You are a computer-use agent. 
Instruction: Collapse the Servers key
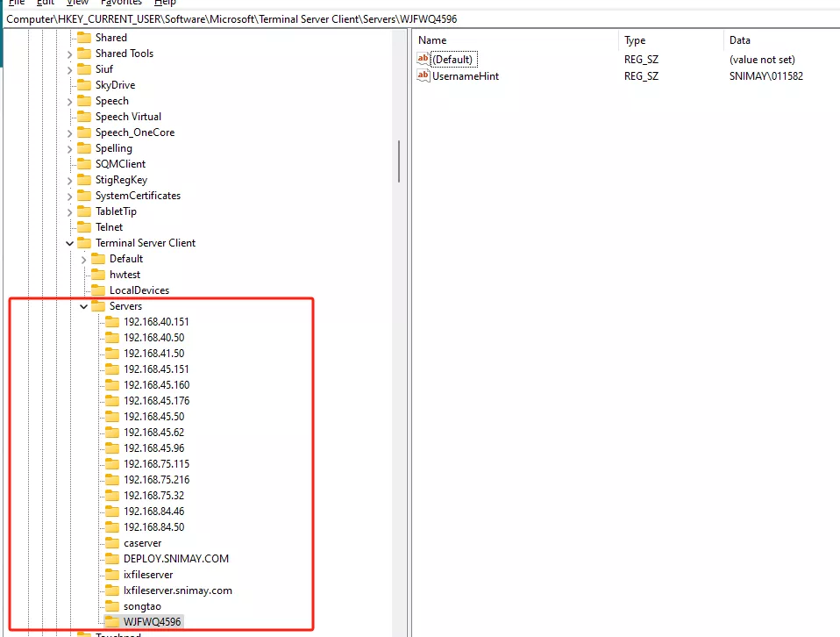pos(84,306)
